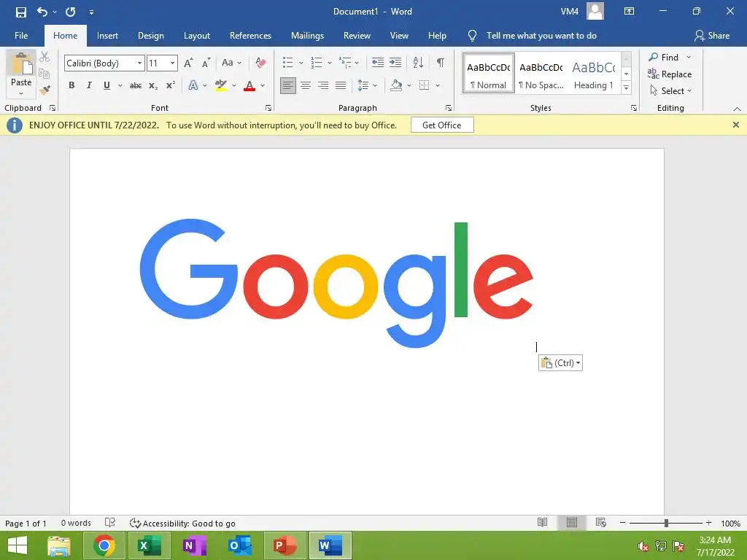Apply the No Spacing style
747x560 pixels.
(x=541, y=74)
